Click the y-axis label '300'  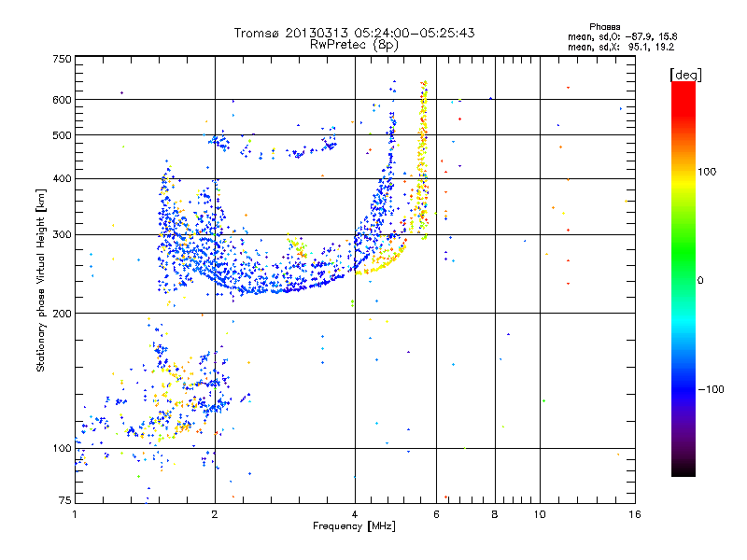coord(62,234)
